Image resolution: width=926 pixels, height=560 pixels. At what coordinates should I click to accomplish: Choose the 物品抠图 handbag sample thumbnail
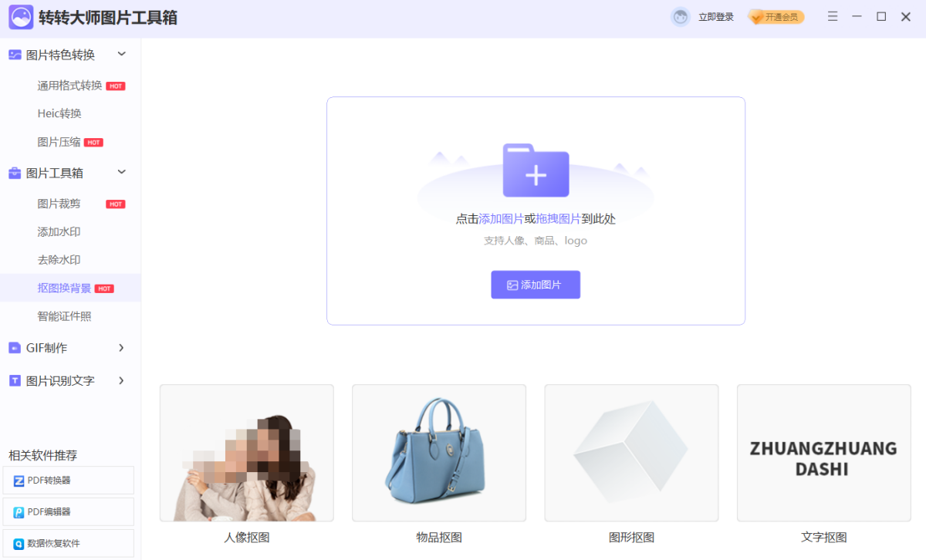[438, 453]
